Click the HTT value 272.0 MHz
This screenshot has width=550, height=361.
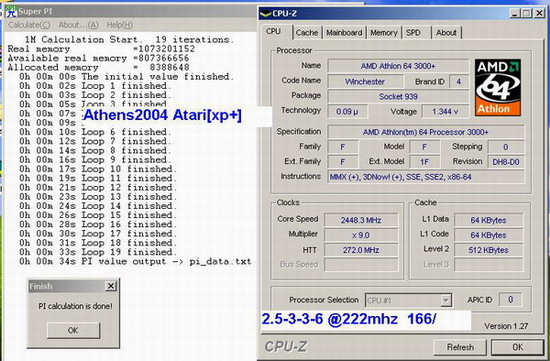(361, 250)
